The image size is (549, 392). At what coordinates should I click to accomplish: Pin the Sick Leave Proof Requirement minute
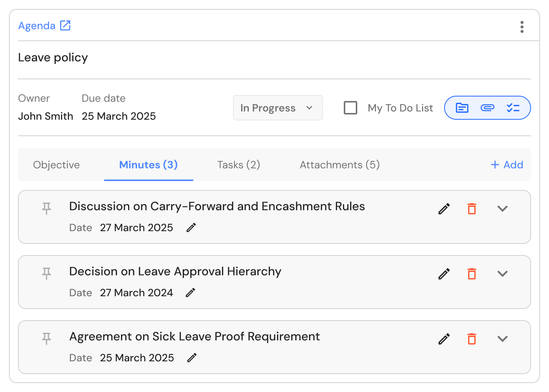point(46,339)
